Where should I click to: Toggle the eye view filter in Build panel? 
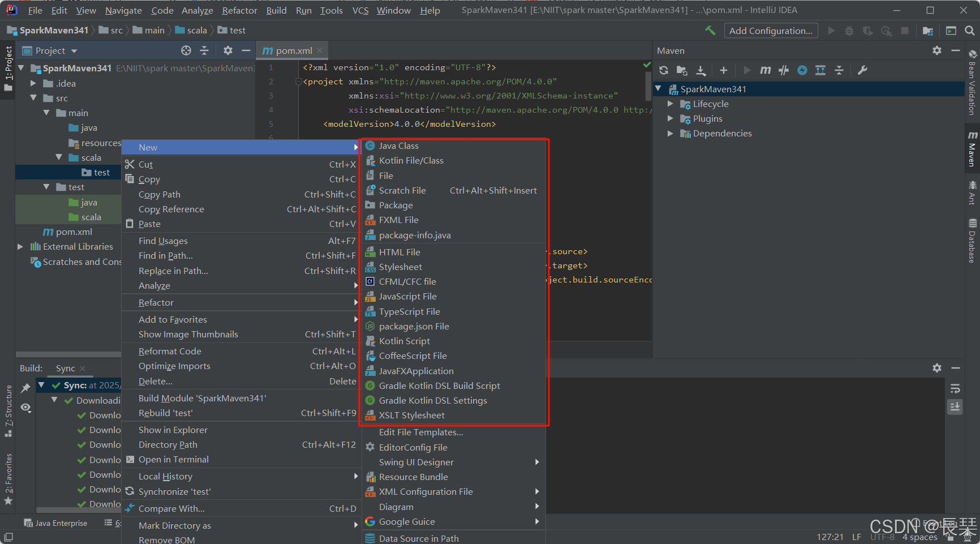tap(25, 408)
